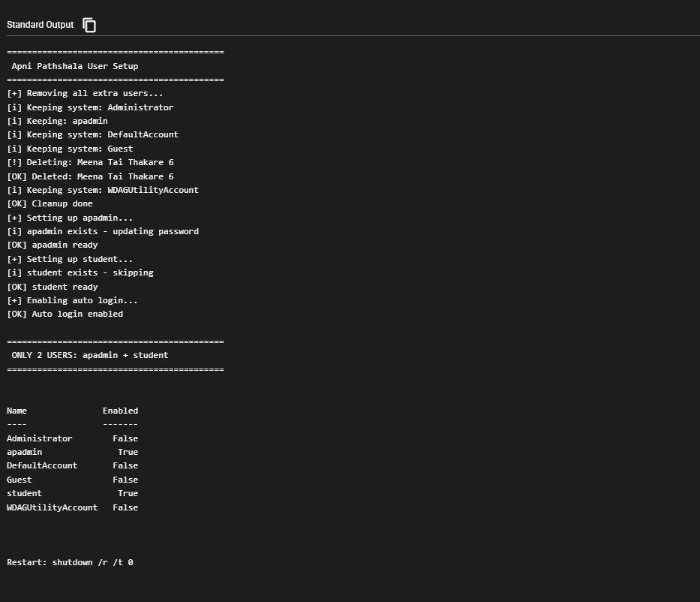
Task: Select the 'Apni Pathshala User Setup' title line
Action: click(x=75, y=66)
